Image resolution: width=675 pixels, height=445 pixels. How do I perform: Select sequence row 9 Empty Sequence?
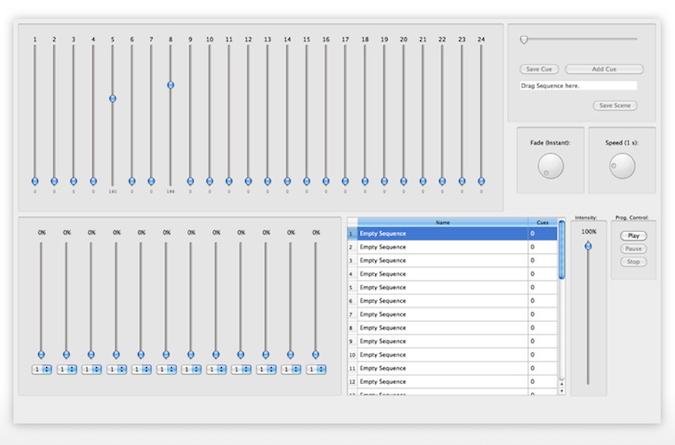452,341
